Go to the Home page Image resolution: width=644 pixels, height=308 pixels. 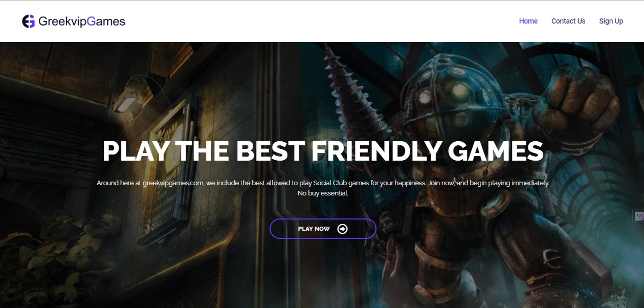(x=528, y=21)
